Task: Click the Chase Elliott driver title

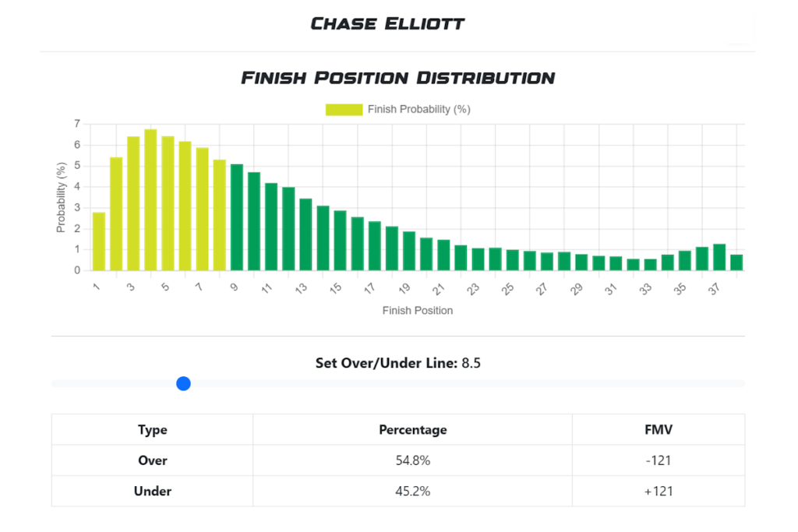Action: pyautogui.click(x=387, y=23)
